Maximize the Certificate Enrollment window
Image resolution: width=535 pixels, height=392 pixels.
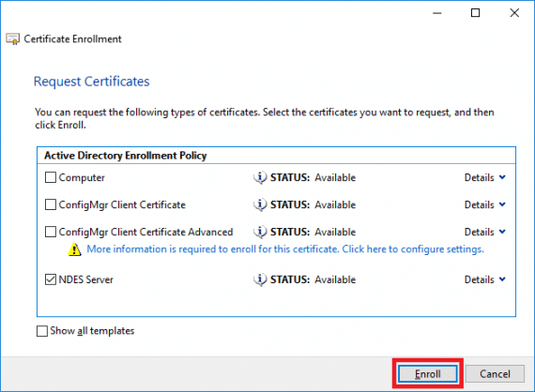[475, 13]
